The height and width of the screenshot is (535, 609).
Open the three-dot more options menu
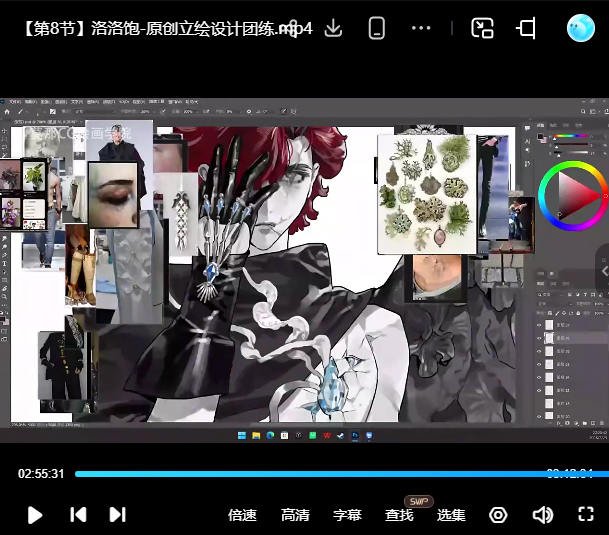421,28
